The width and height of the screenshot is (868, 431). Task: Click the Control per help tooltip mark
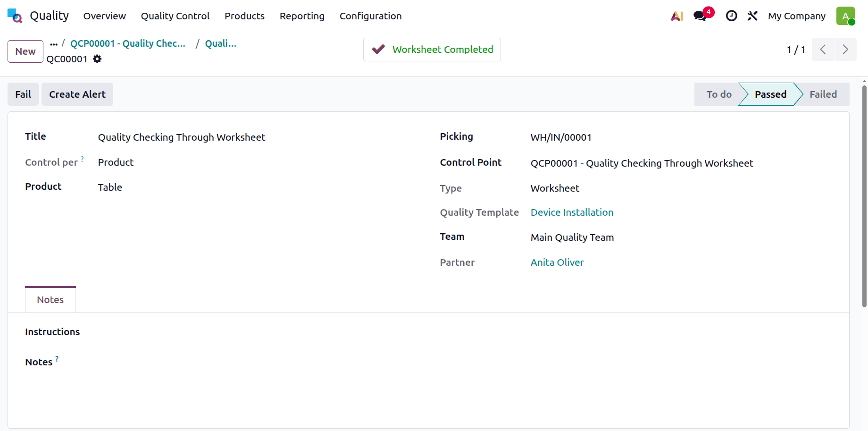click(82, 159)
